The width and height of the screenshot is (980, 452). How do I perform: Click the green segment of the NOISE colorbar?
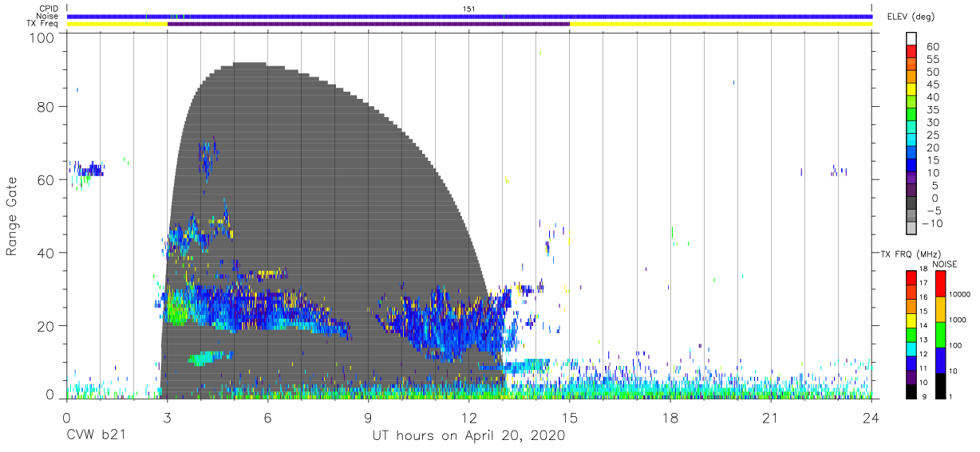tap(940, 334)
